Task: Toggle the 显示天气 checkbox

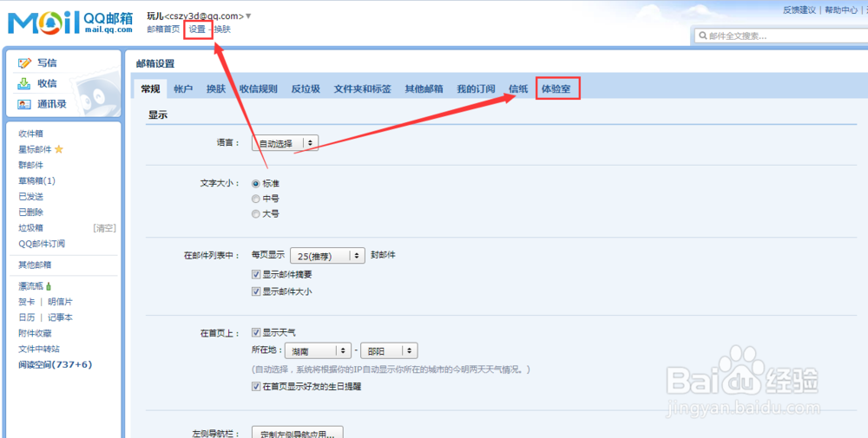Action: (x=256, y=332)
